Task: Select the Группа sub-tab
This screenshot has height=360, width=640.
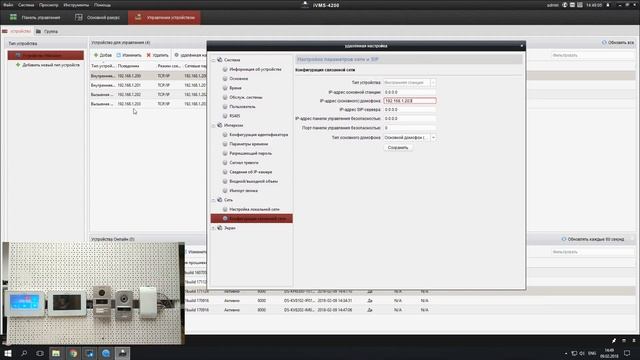Action: [47, 31]
